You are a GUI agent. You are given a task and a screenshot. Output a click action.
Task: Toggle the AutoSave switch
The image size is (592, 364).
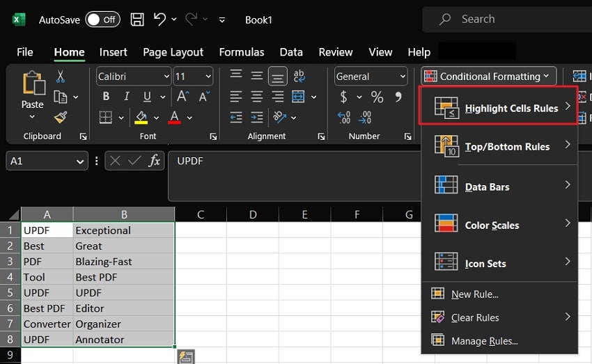click(102, 19)
